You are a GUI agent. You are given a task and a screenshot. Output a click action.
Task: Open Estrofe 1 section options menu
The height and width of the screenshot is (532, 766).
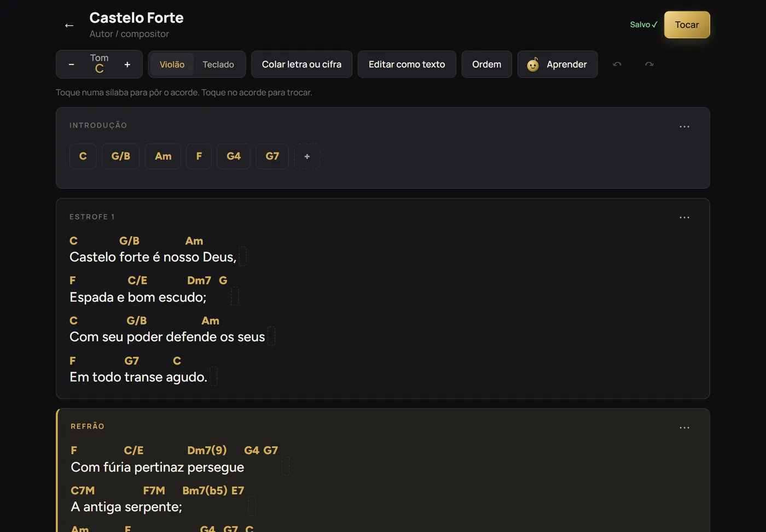[x=684, y=218]
